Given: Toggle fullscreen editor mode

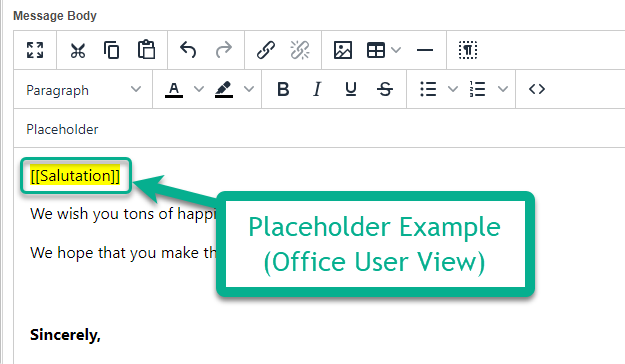Looking at the screenshot, I should click(x=35, y=50).
